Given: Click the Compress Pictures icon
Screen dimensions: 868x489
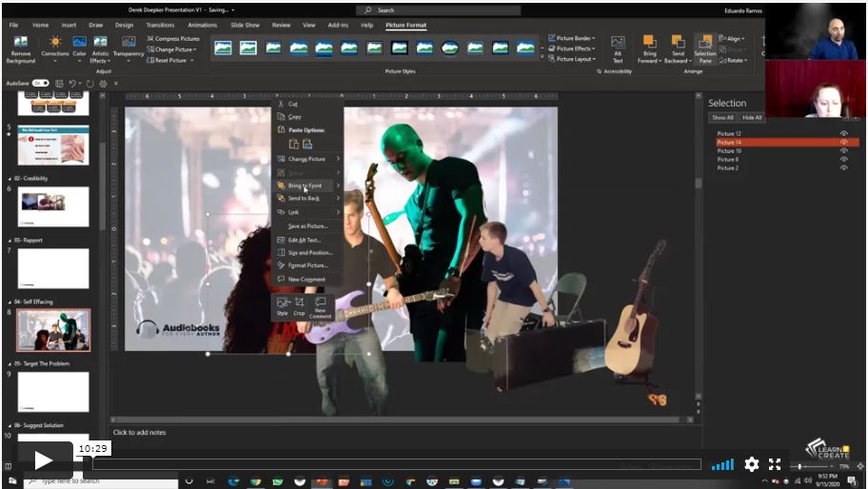Looking at the screenshot, I should pos(150,39).
